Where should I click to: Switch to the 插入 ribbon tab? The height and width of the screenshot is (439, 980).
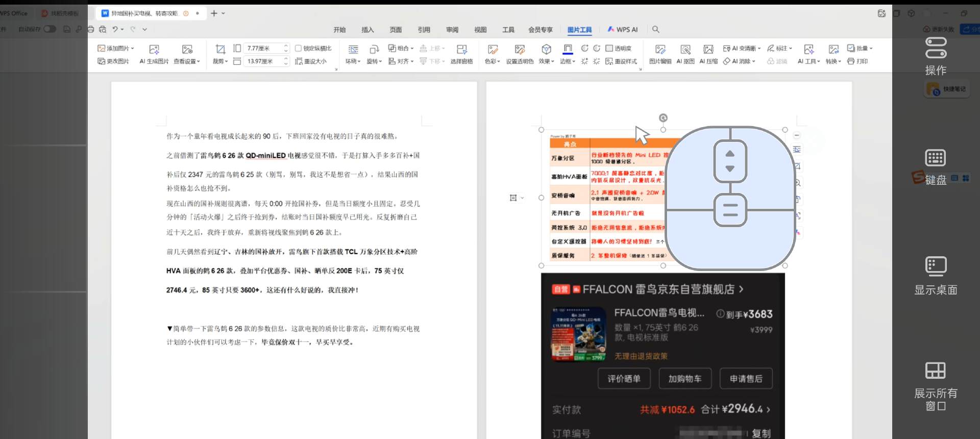pos(367,30)
